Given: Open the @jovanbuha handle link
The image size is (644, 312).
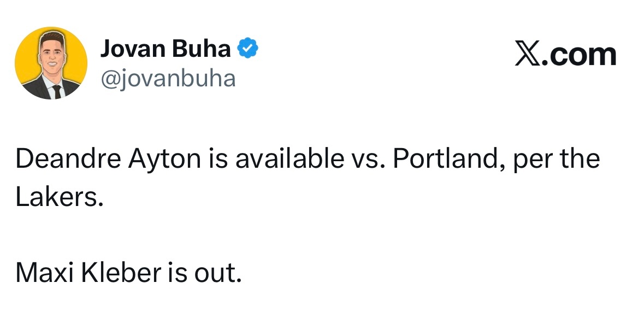Looking at the screenshot, I should [168, 78].
